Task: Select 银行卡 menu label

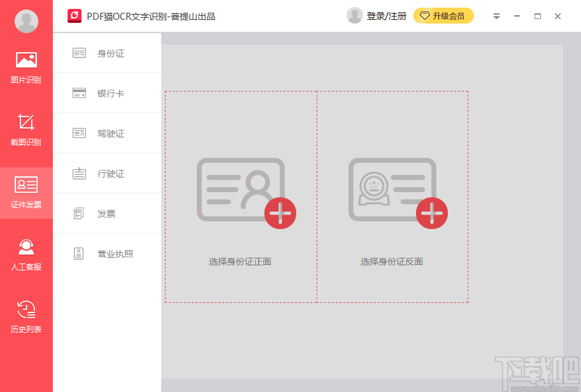Action: (x=111, y=94)
